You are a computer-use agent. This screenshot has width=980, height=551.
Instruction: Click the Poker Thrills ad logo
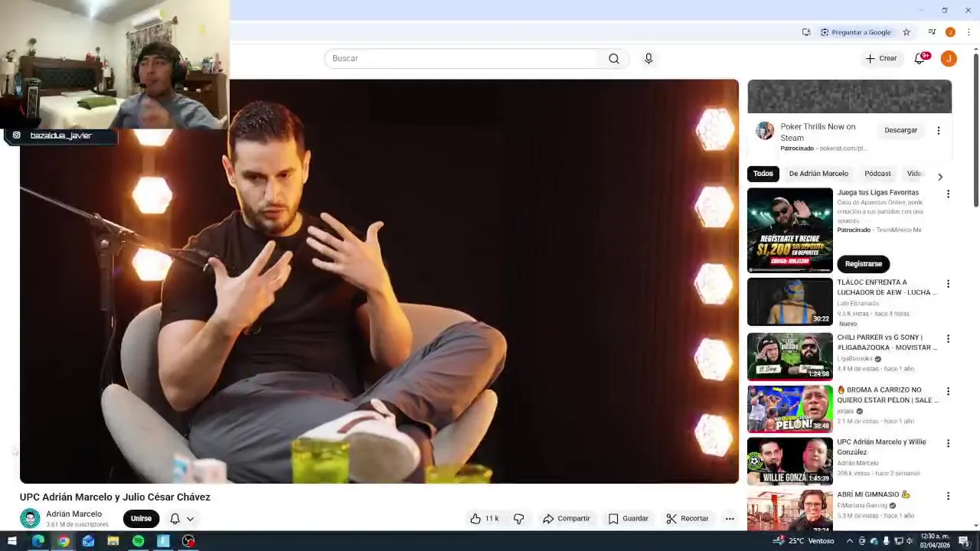(765, 131)
